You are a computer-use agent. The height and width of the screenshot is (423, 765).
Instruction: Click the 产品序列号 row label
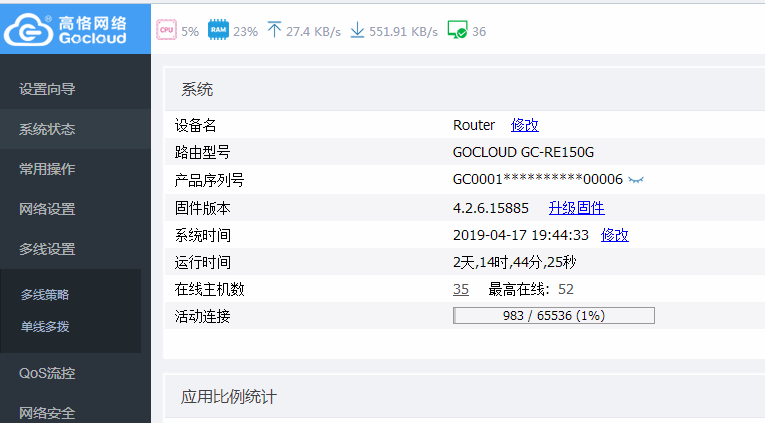[209, 180]
